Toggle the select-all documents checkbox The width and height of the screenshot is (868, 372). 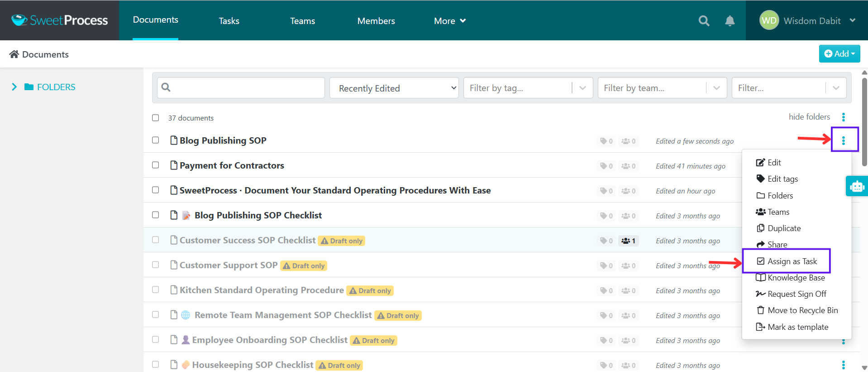pos(156,118)
